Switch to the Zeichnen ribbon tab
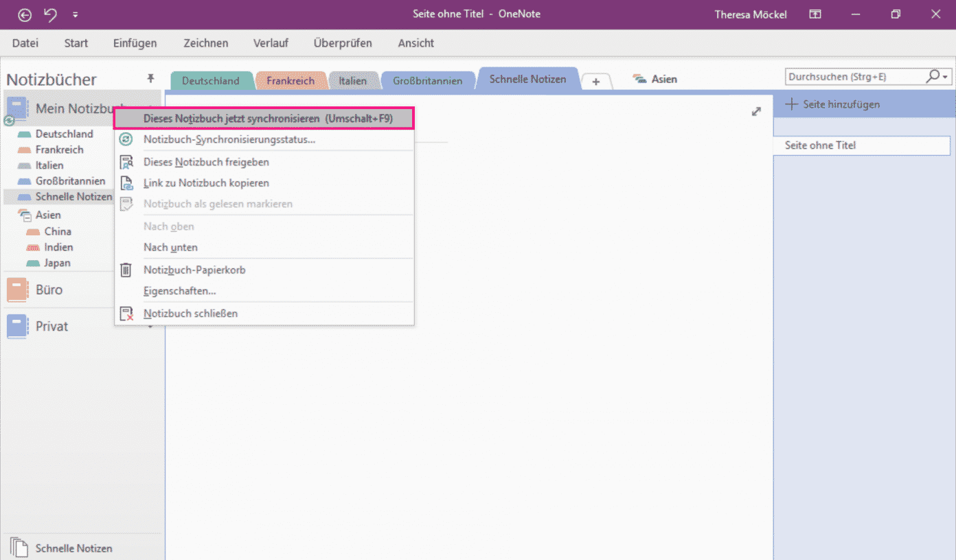This screenshot has width=956, height=560. click(205, 43)
